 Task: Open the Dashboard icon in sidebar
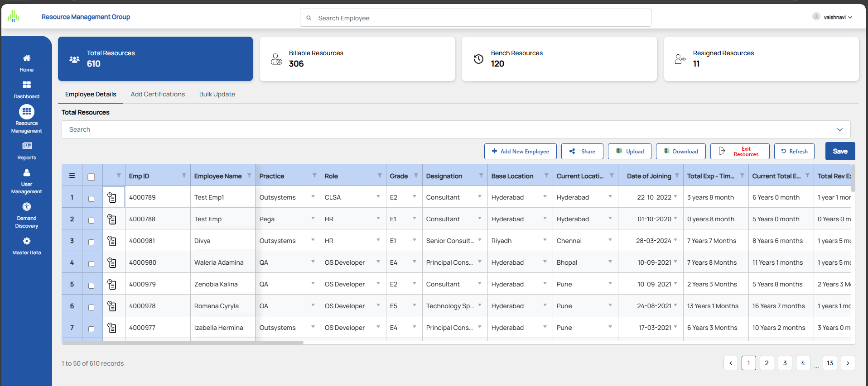point(27,85)
